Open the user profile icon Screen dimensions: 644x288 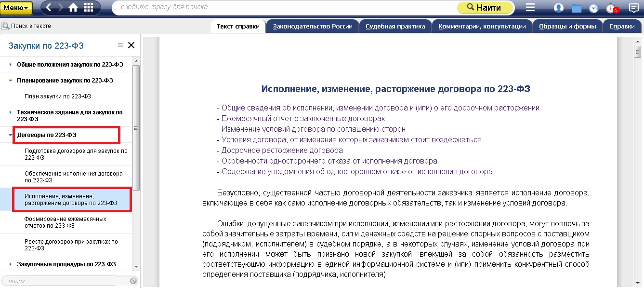point(559,8)
